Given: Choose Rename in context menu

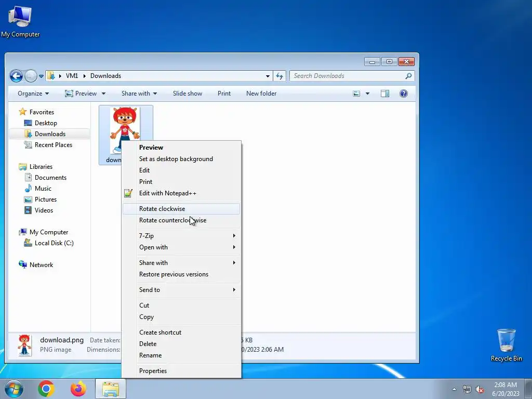Looking at the screenshot, I should pyautogui.click(x=181, y=355).
